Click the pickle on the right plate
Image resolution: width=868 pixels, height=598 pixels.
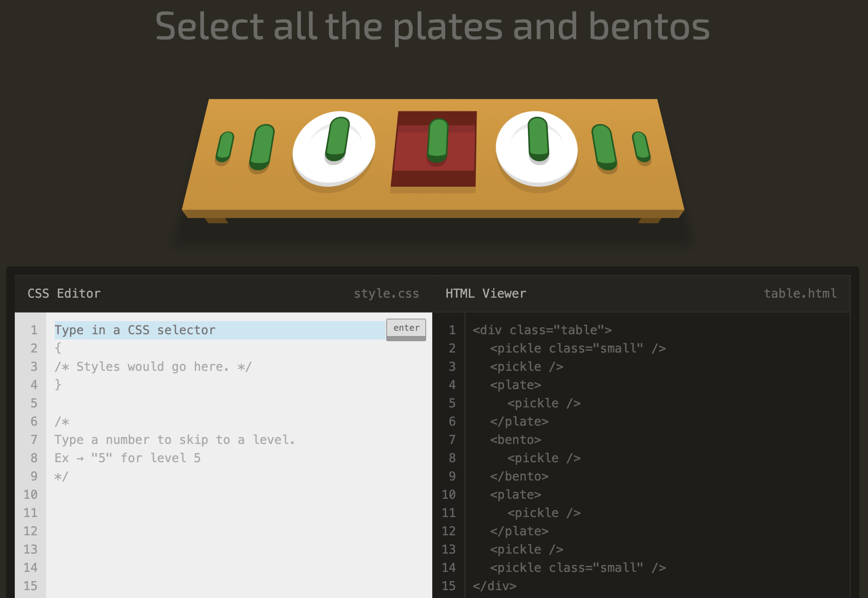point(538,138)
